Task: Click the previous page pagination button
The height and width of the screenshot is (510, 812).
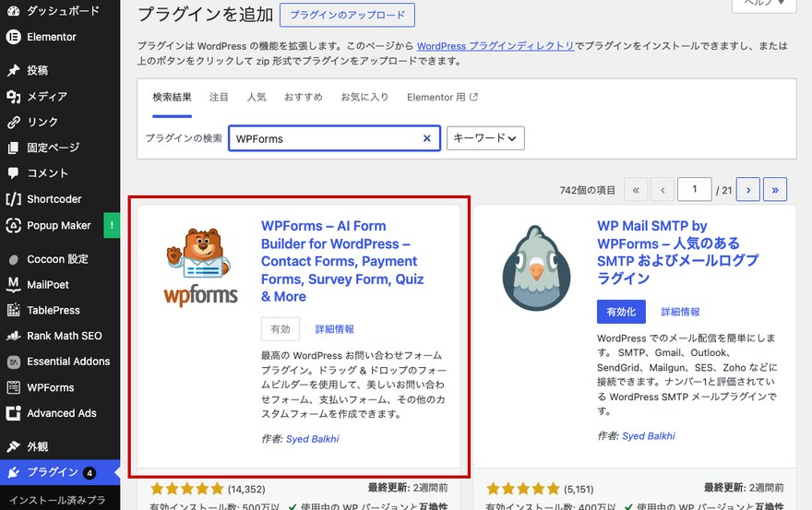Action: [x=663, y=189]
